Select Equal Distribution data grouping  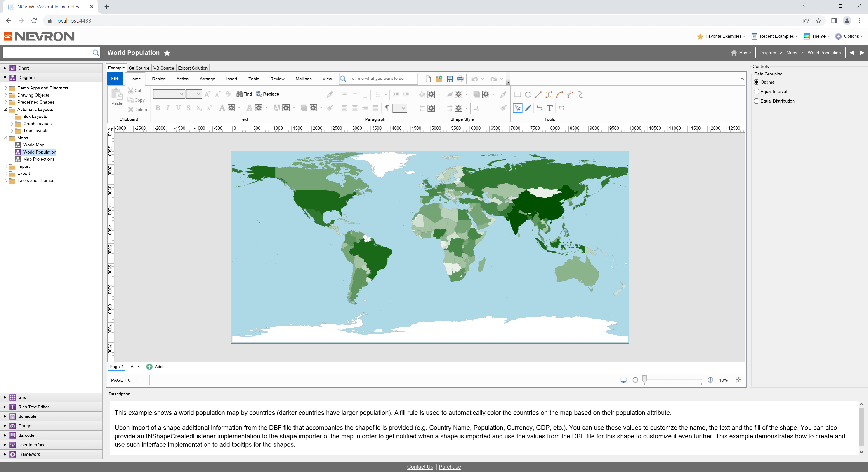click(757, 101)
